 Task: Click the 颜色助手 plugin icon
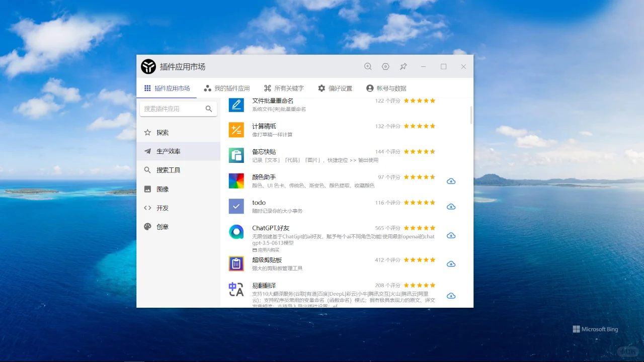pyautogui.click(x=236, y=180)
